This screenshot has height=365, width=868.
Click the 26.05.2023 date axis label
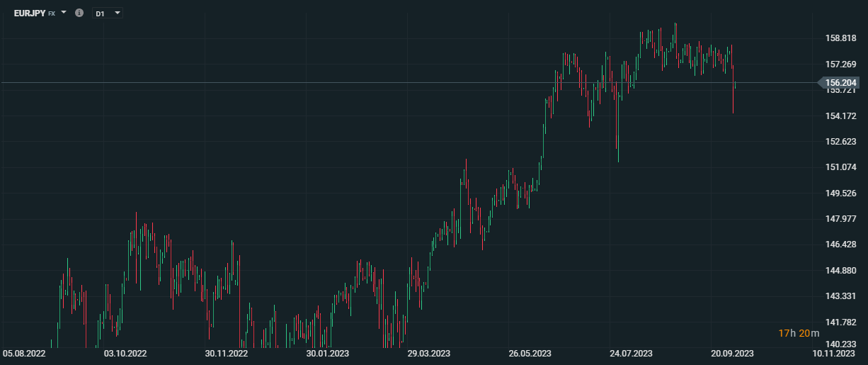coord(530,353)
